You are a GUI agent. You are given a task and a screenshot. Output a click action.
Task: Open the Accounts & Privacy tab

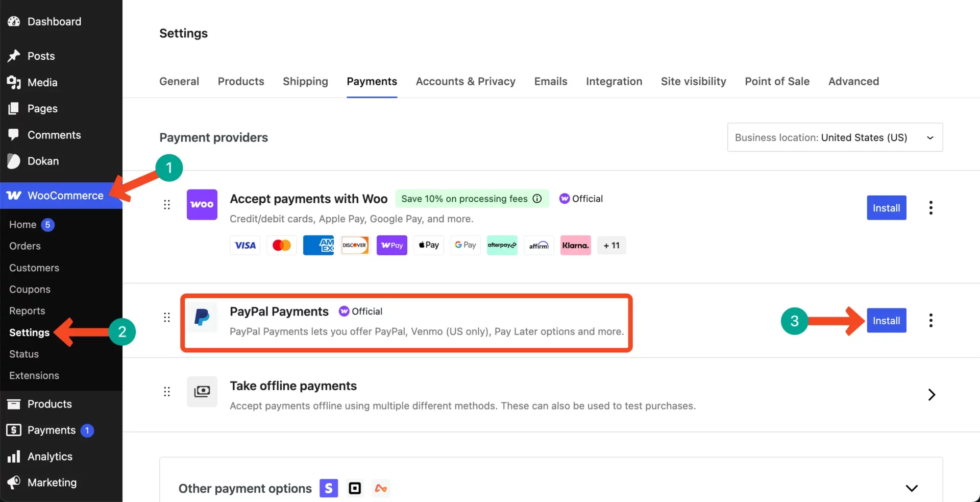point(465,81)
